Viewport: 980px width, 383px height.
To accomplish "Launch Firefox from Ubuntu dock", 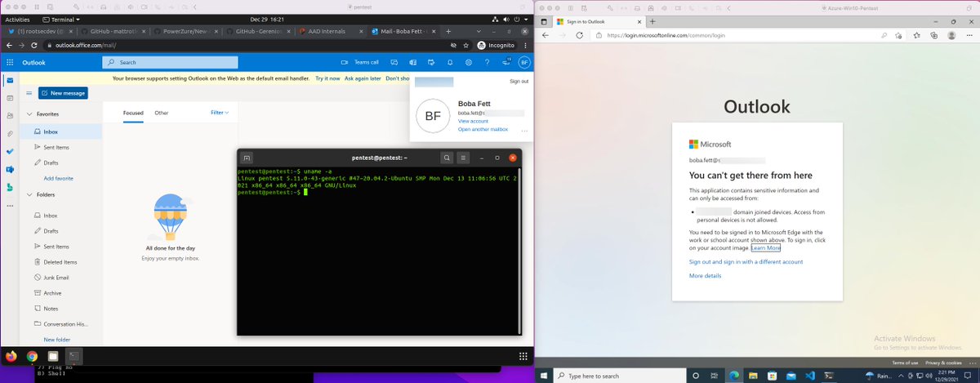I will (11, 356).
